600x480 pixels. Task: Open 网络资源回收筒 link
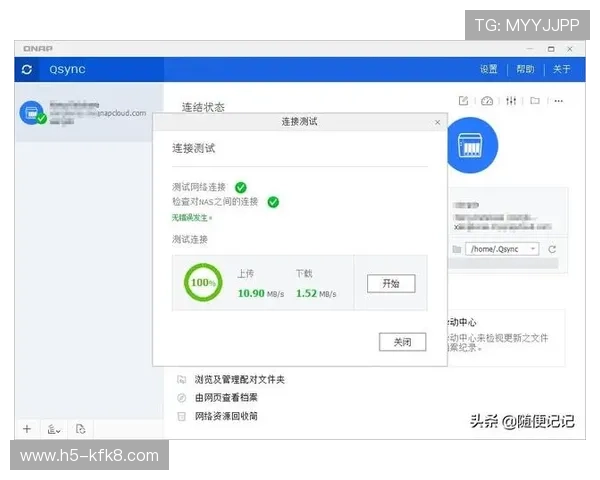(x=226, y=416)
